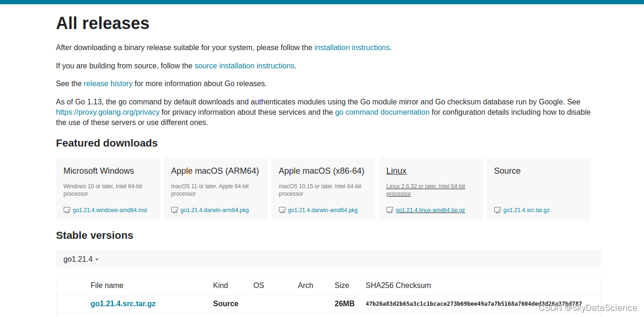Viewport: 644px width, 317px height.
Task: Click download icon beside go1.21.4.windows-amd64.msi
Action: (67, 210)
